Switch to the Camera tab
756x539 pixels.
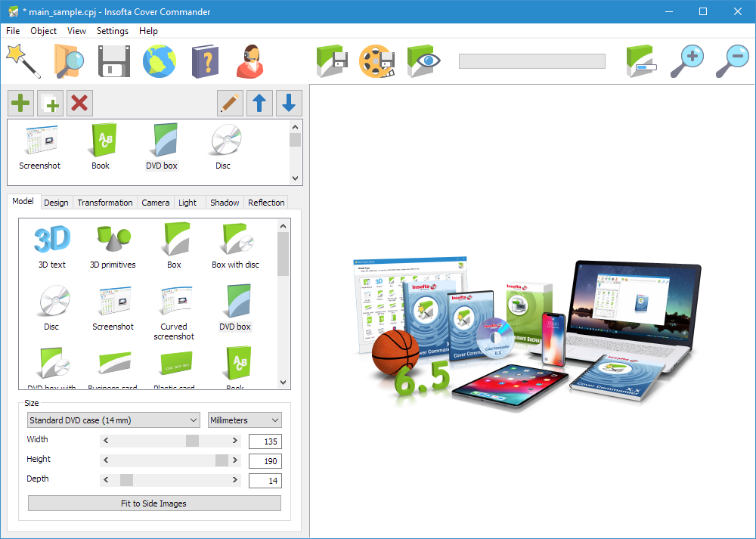coord(155,203)
